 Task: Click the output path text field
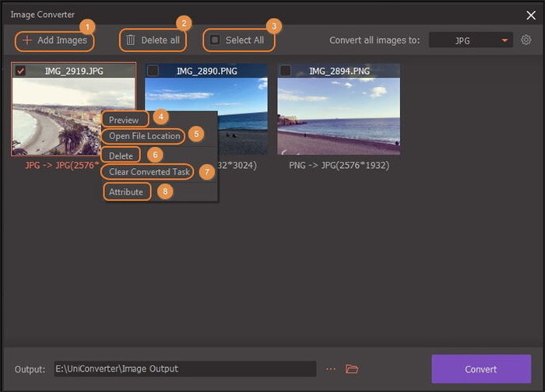[184, 369]
